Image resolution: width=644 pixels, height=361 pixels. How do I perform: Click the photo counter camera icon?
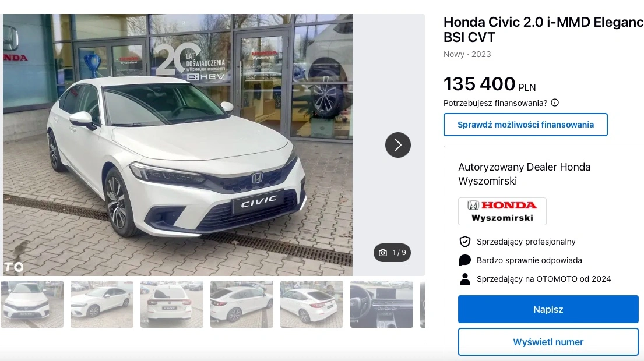point(383,253)
